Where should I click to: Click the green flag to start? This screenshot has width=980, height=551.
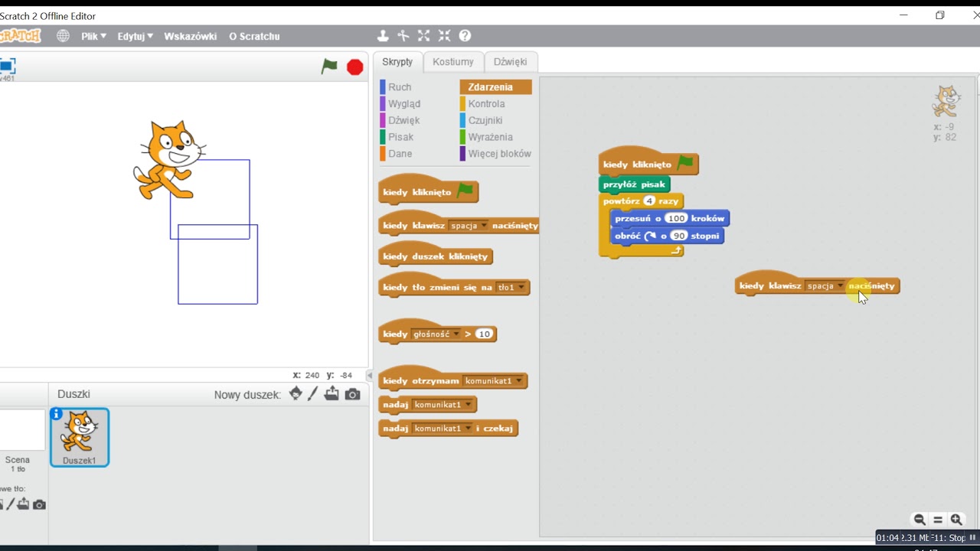point(329,67)
